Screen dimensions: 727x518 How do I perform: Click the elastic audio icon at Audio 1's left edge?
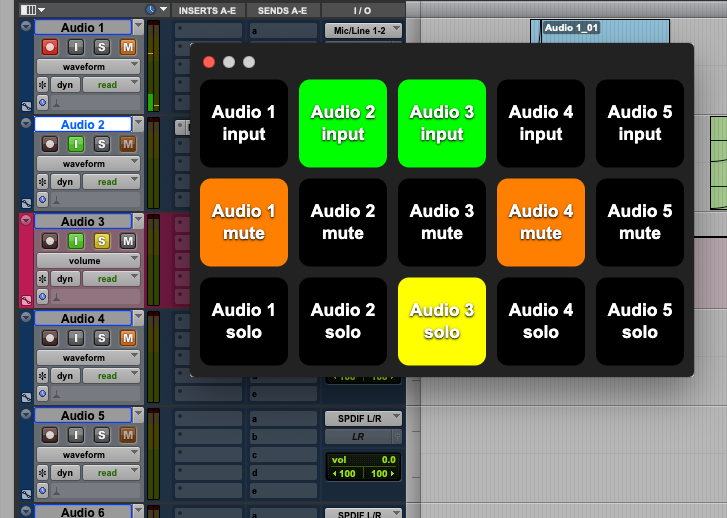click(26, 107)
